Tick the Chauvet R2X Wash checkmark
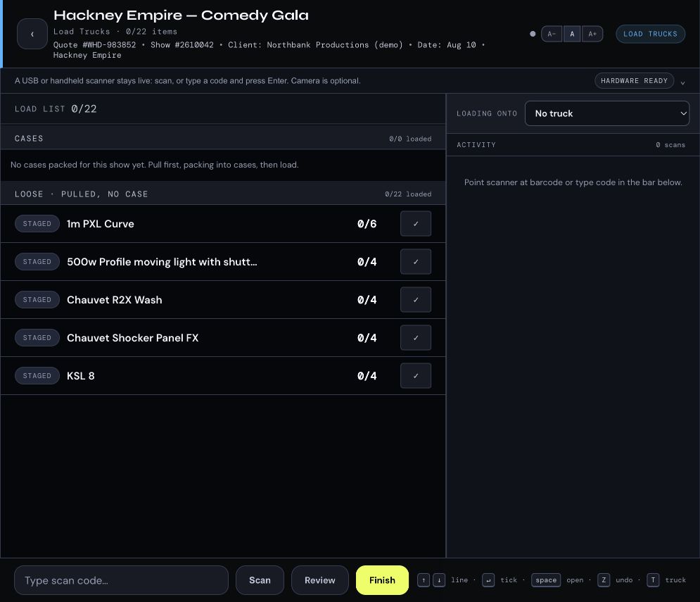This screenshot has height=602, width=700. point(416,299)
